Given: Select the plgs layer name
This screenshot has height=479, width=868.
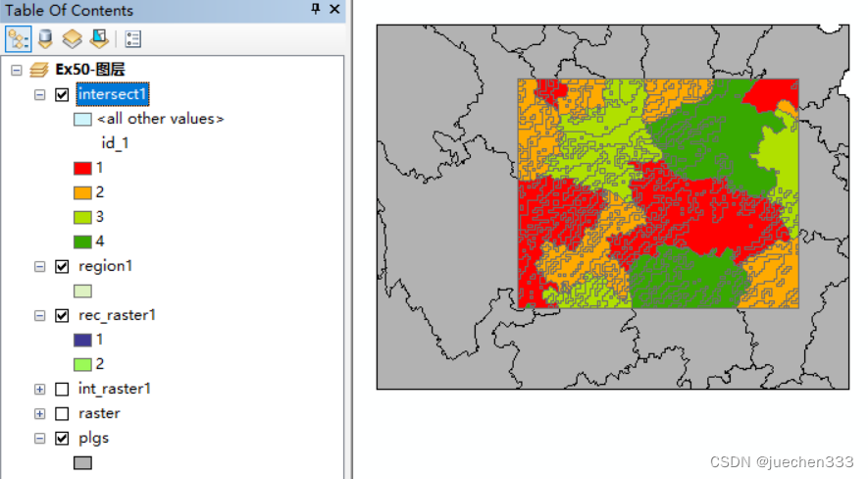Looking at the screenshot, I should pos(93,438).
